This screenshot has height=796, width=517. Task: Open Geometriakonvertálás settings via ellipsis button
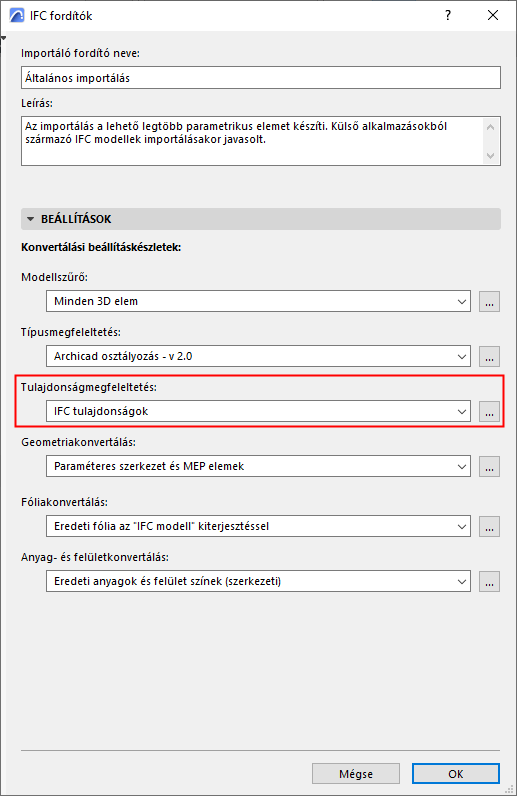[x=489, y=467]
